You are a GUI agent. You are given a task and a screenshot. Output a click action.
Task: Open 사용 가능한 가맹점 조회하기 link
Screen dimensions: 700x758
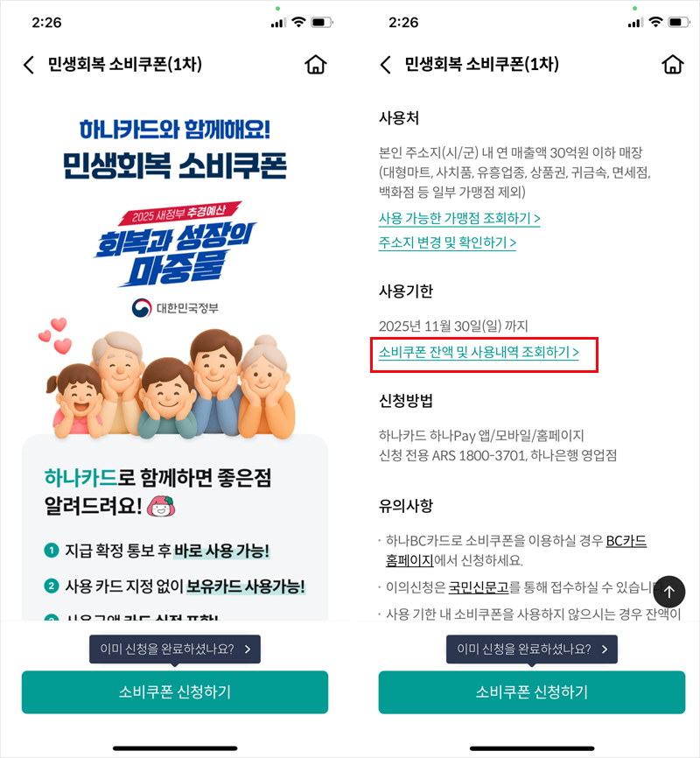[x=459, y=219]
